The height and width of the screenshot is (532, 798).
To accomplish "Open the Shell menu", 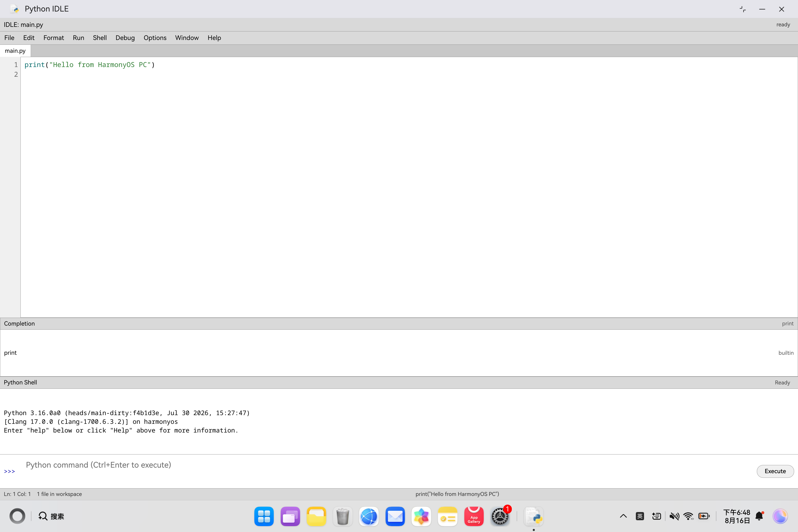I will tap(100, 38).
